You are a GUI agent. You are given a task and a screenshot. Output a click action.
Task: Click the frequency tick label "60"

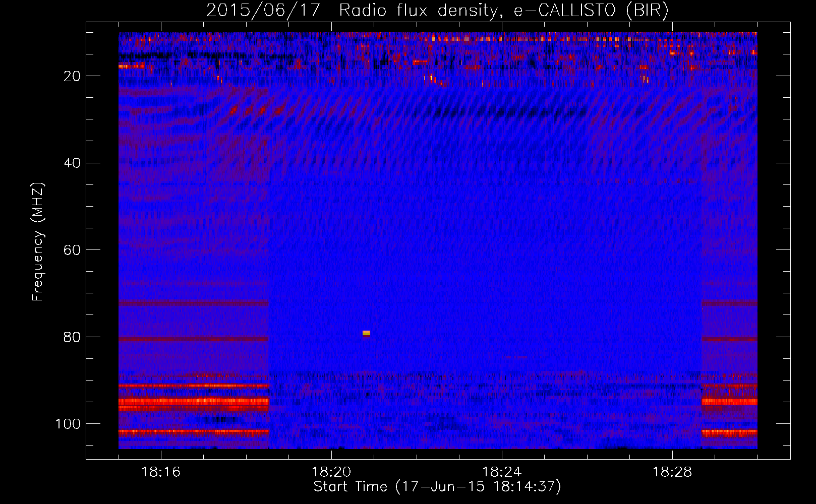pyautogui.click(x=72, y=250)
